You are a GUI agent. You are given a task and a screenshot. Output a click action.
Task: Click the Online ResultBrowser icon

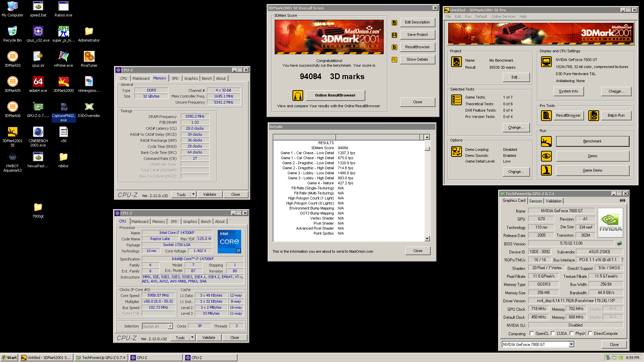click(298, 96)
